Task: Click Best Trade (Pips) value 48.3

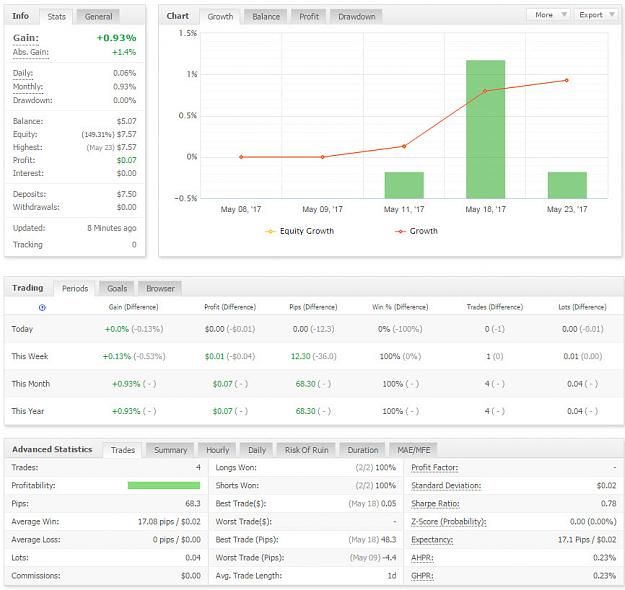Action: click(x=388, y=540)
